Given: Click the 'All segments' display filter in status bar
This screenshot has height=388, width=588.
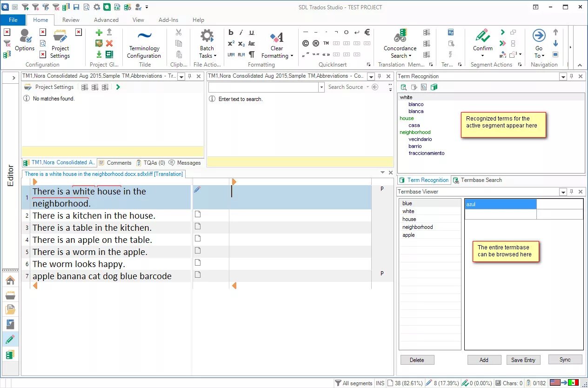Looking at the screenshot, I should pos(354,383).
